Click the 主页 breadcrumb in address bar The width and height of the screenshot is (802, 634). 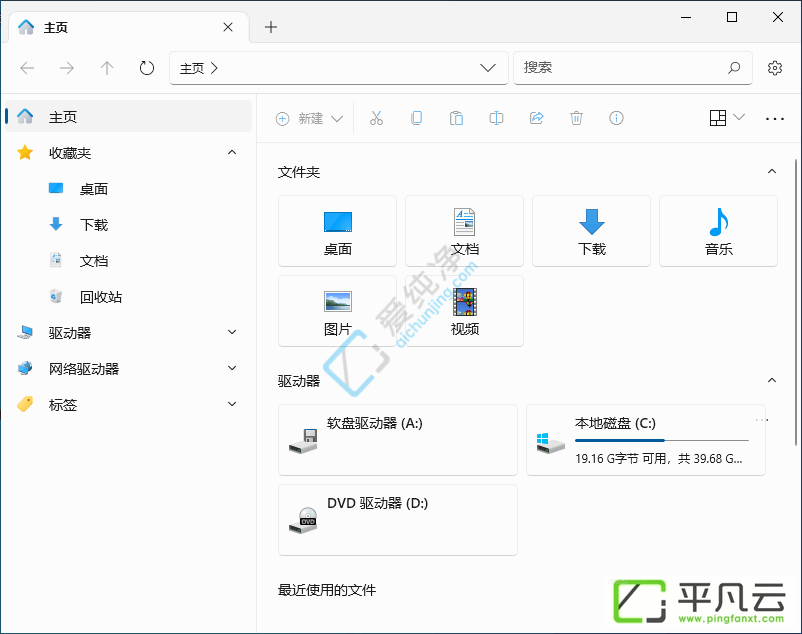point(192,68)
